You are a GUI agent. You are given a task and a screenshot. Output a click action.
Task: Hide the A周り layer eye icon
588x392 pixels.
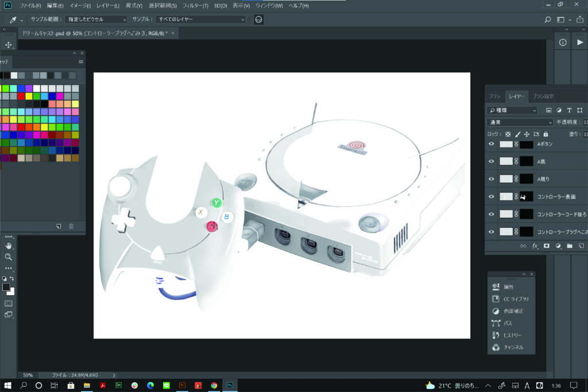pos(492,179)
